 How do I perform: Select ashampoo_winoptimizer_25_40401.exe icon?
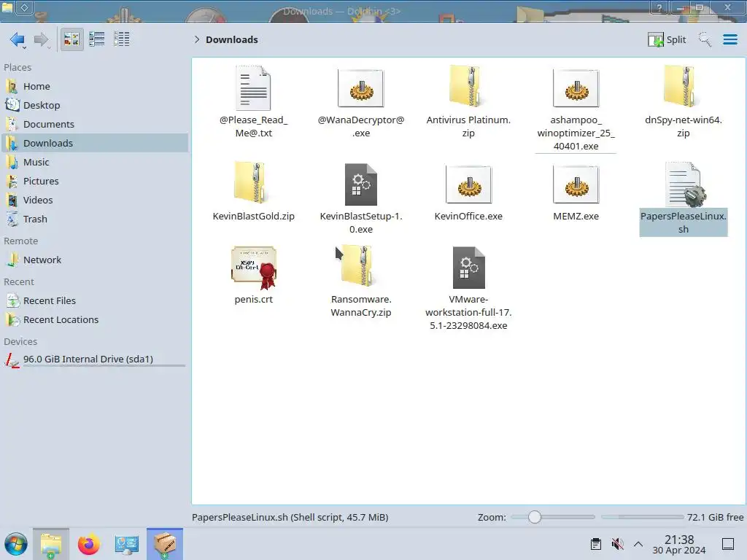576,88
